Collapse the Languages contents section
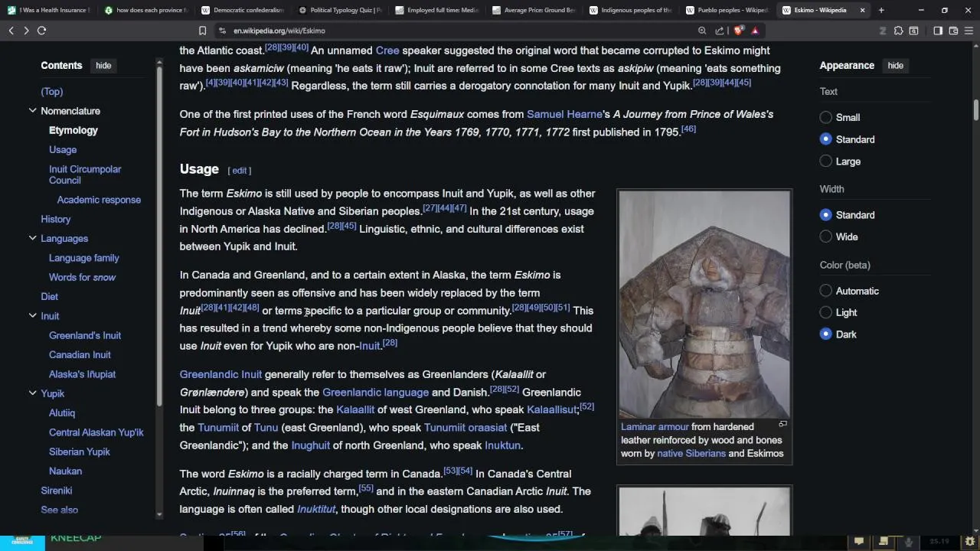Image resolution: width=980 pixels, height=551 pixels. (32, 239)
